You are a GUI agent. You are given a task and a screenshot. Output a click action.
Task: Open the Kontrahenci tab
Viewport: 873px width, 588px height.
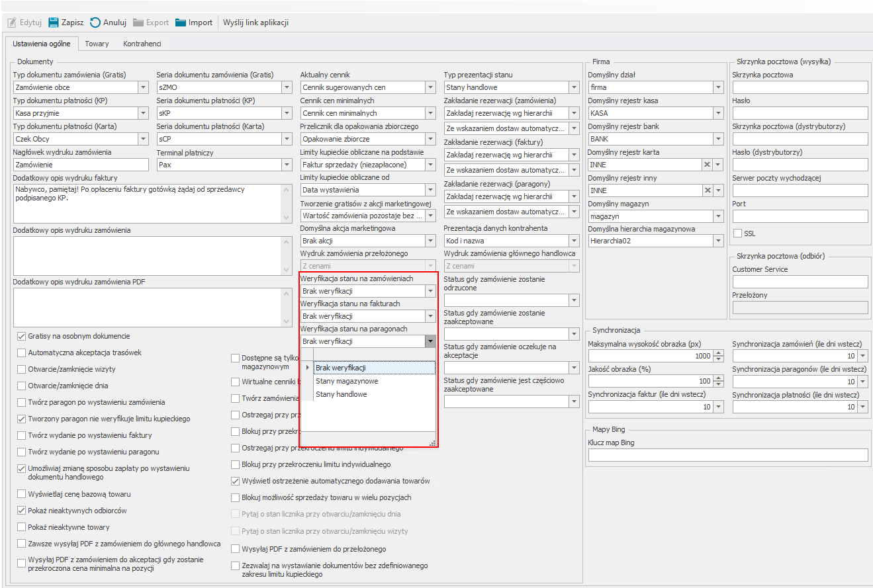coord(142,44)
